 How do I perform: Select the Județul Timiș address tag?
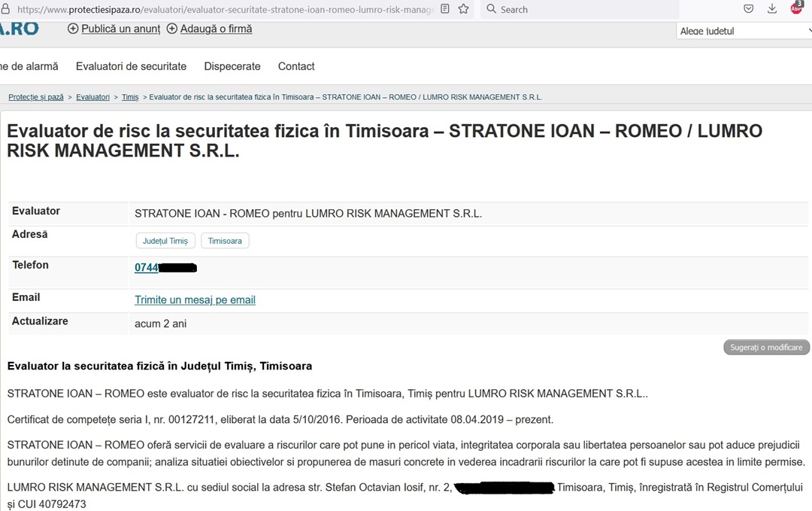[165, 241]
